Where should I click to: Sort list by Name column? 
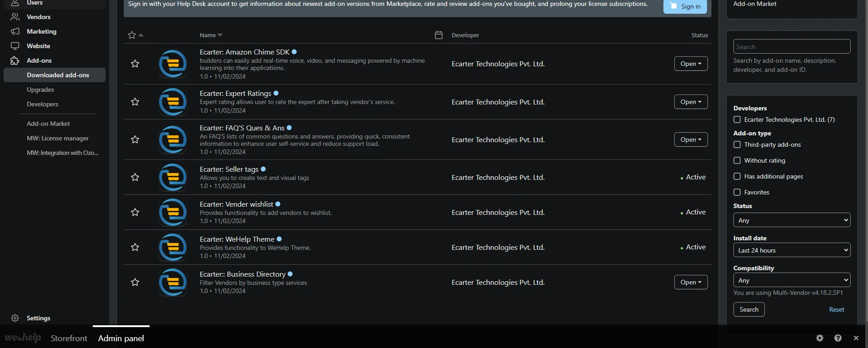(x=211, y=35)
